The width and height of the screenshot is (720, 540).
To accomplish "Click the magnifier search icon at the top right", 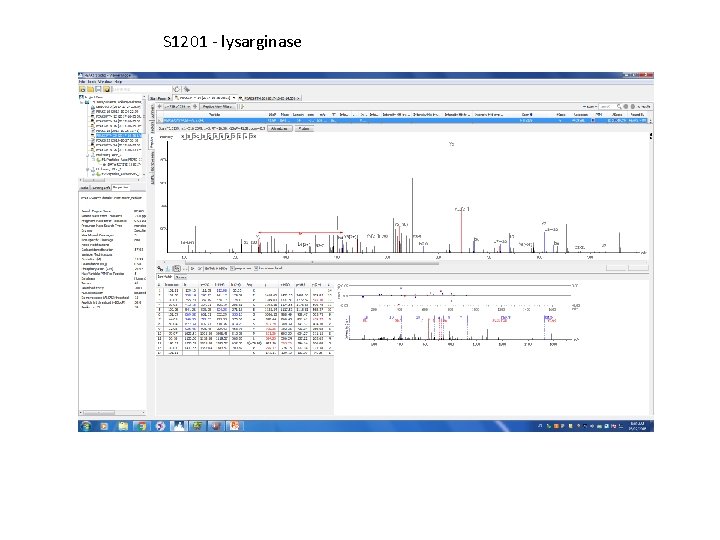I will [619, 107].
